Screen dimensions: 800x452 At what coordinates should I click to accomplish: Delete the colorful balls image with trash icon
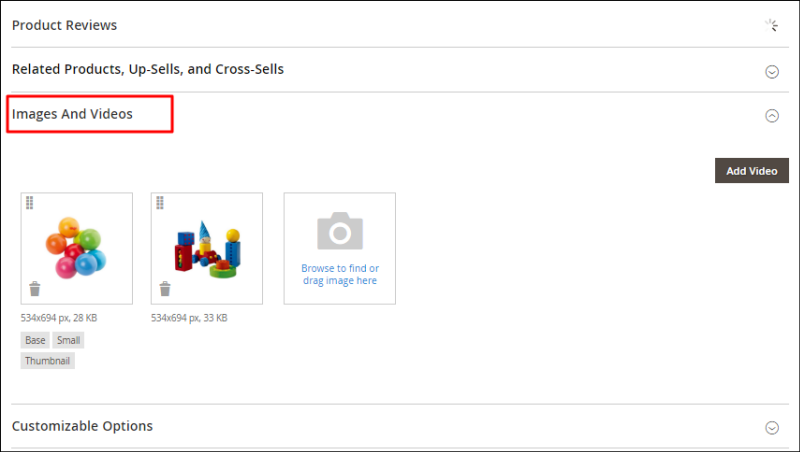click(x=35, y=289)
